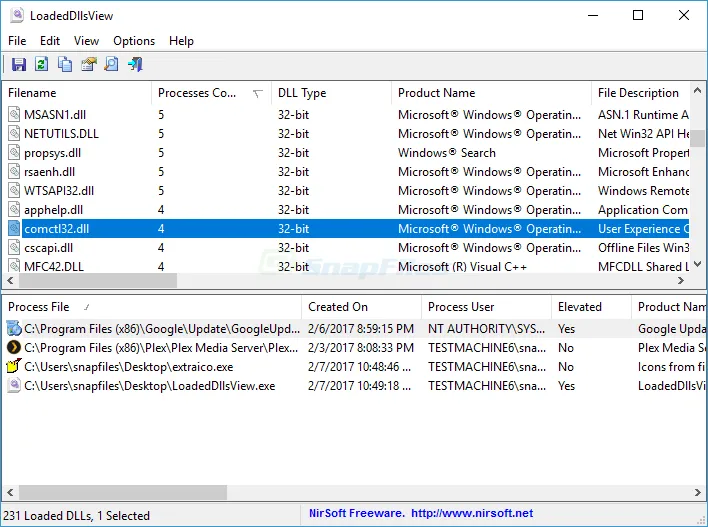
Task: Open the Edit menu
Action: [50, 41]
